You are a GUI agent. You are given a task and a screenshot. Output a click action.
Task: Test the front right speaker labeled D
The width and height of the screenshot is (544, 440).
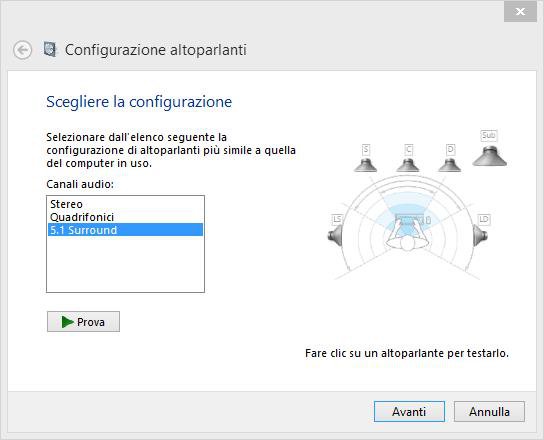tap(450, 165)
